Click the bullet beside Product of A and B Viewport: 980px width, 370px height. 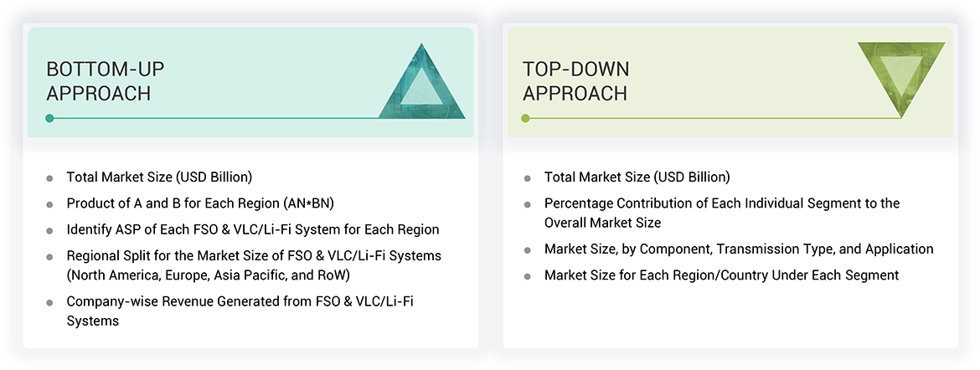[50, 204]
